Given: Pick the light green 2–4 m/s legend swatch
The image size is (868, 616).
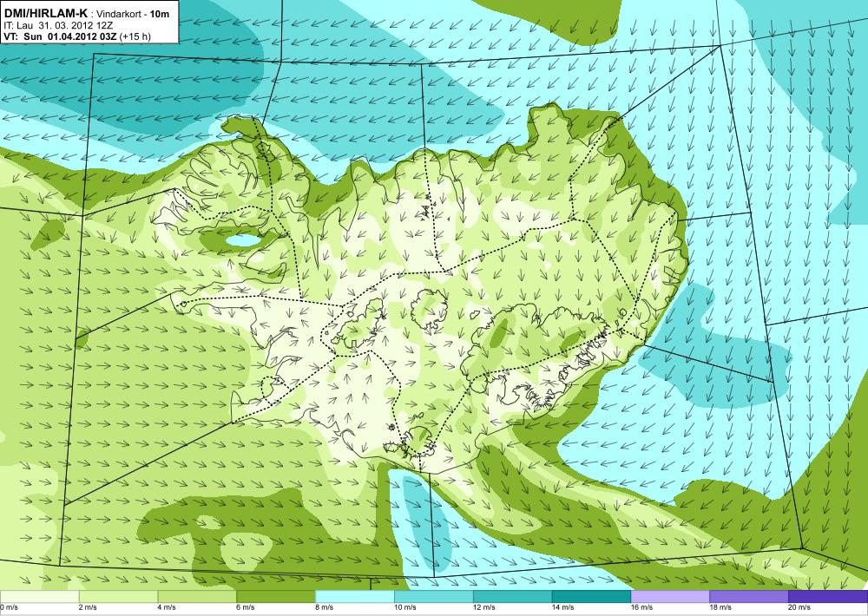Looking at the screenshot, I should (x=118, y=597).
